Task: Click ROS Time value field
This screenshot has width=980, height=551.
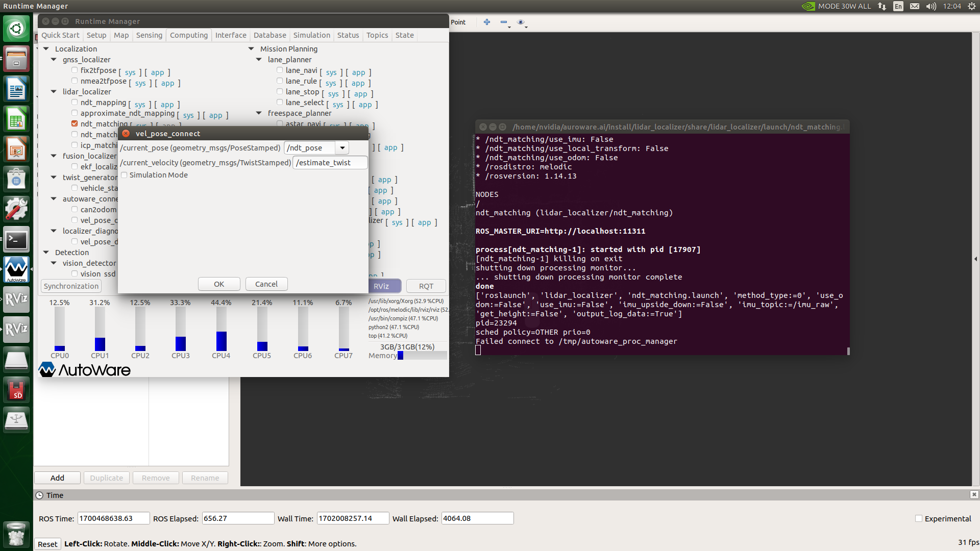Action: (x=113, y=518)
